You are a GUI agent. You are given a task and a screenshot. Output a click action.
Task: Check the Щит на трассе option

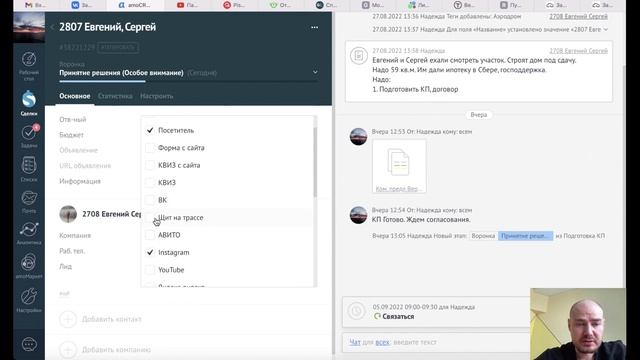[x=150, y=218]
